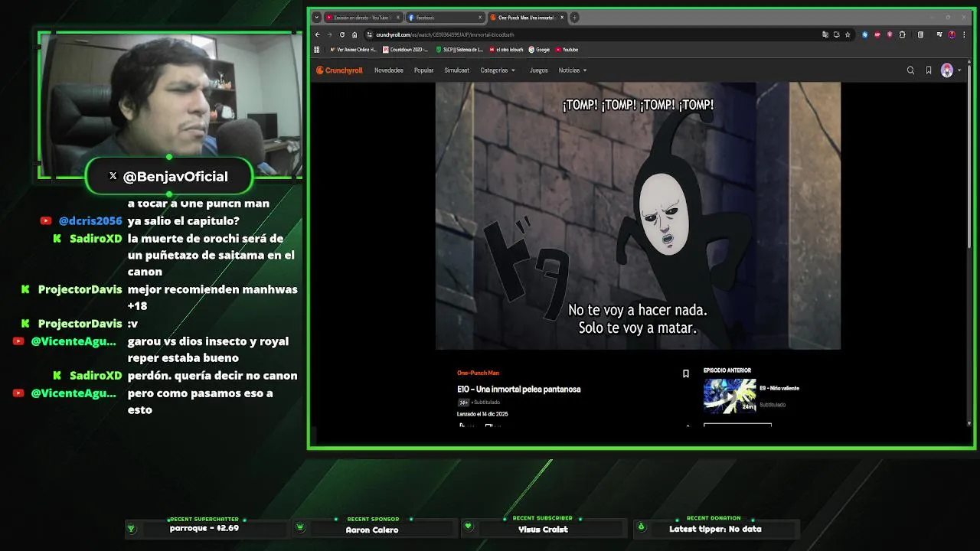Close the Facebook tab
This screenshot has width=980, height=551.
480,18
